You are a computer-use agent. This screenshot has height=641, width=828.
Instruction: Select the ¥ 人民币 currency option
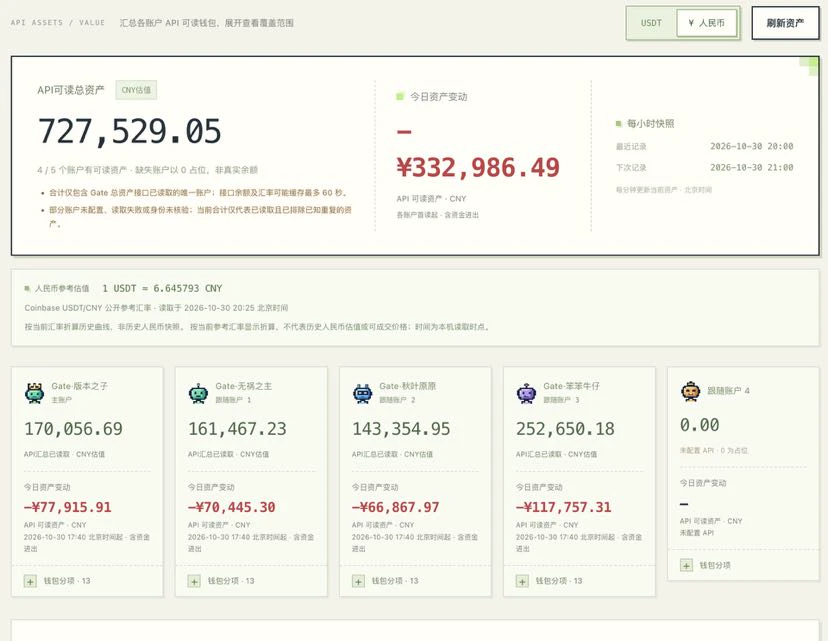coord(707,23)
